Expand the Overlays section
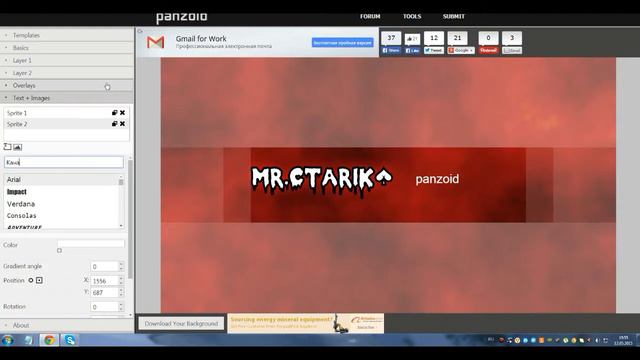 click(x=67, y=86)
